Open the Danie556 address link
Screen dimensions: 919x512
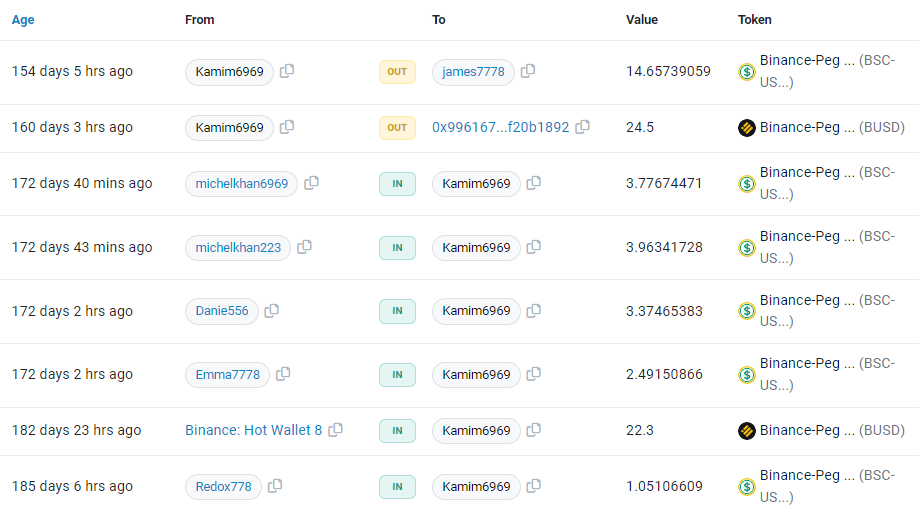click(x=222, y=310)
